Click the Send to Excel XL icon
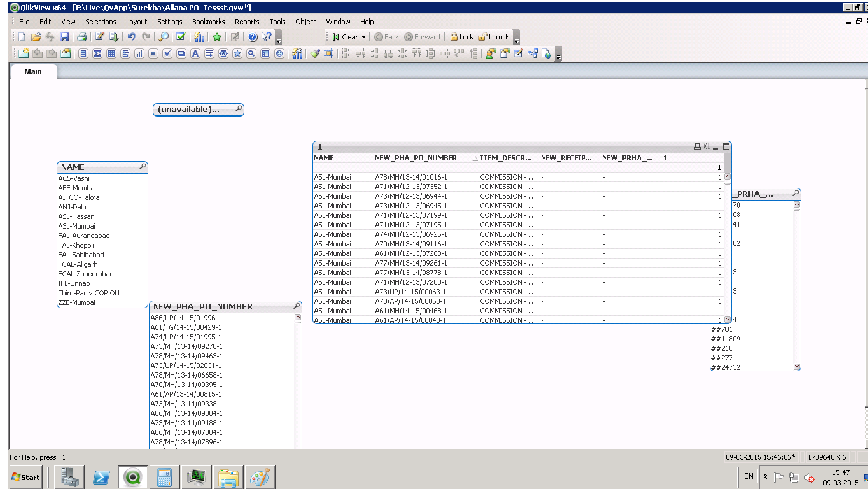The height and width of the screenshot is (489, 868). coord(706,146)
